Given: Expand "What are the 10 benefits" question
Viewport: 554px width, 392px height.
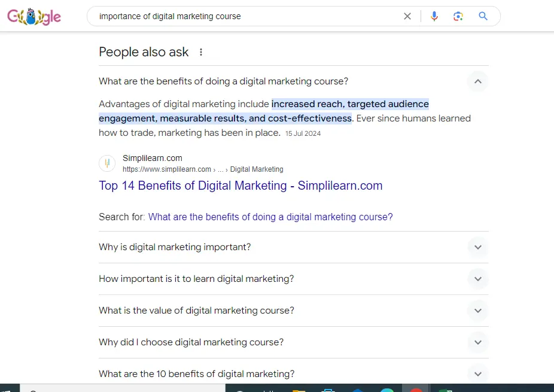Looking at the screenshot, I should (477, 374).
